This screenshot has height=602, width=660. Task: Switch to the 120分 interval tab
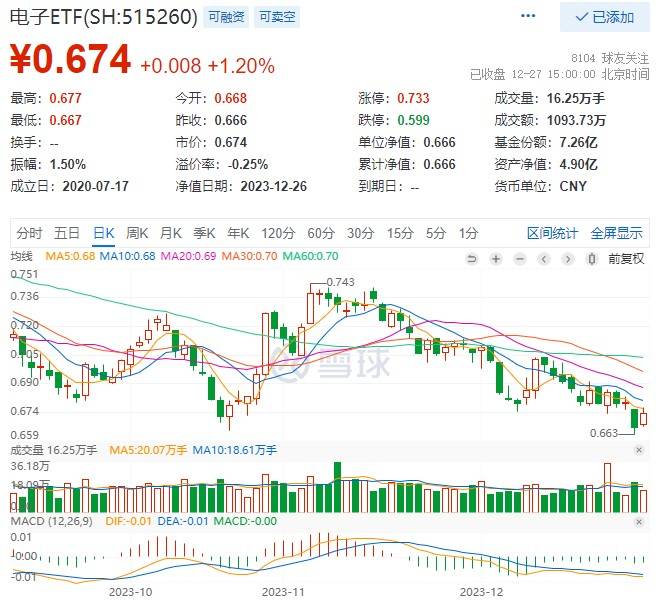coord(278,233)
